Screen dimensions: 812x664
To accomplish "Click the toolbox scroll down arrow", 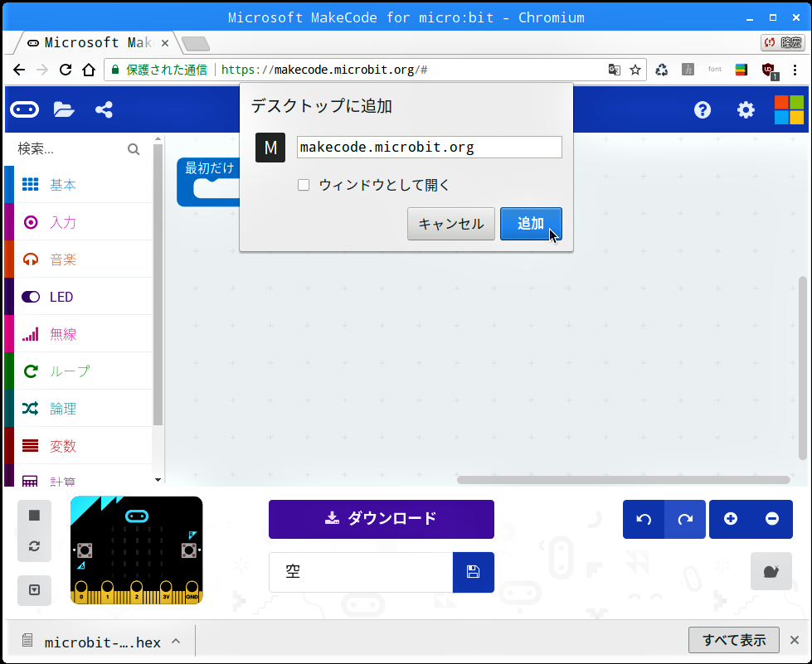I will pos(158,480).
